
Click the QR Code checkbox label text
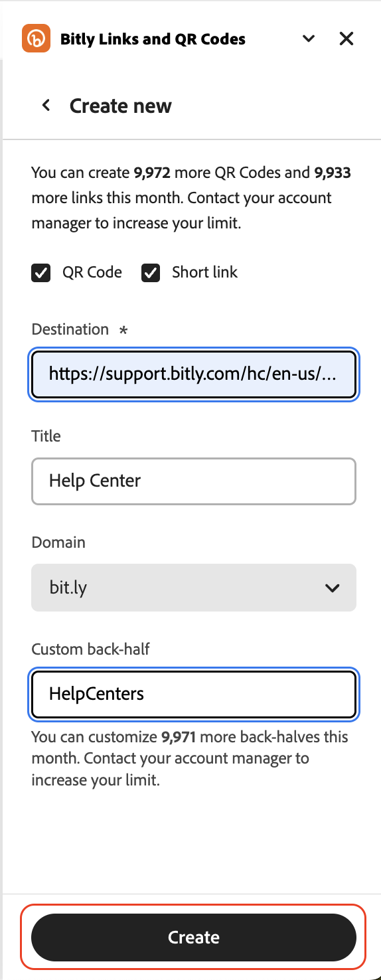point(92,272)
